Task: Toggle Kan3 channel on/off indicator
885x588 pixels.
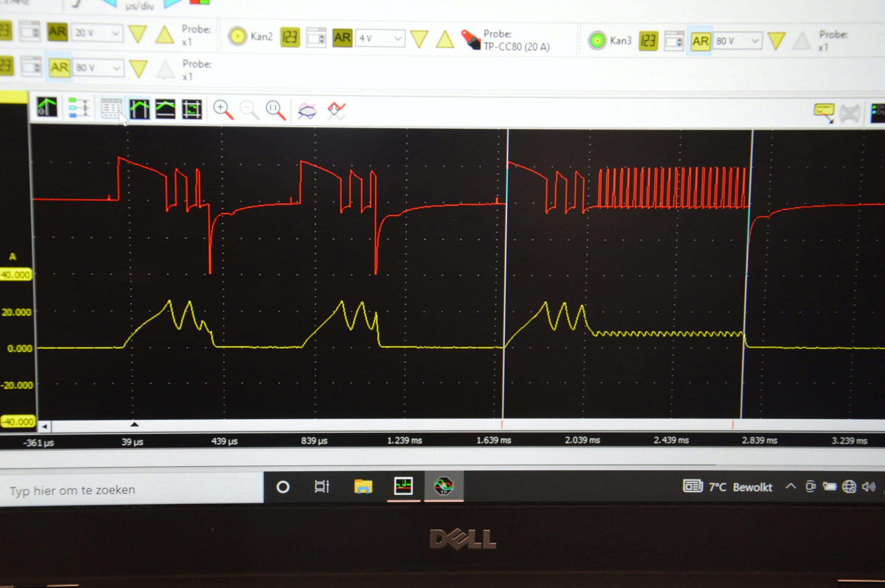Action: 597,40
